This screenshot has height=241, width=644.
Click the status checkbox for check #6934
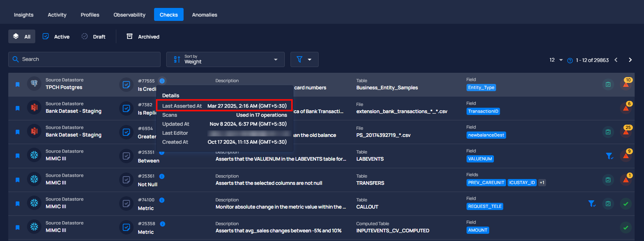coord(126,132)
